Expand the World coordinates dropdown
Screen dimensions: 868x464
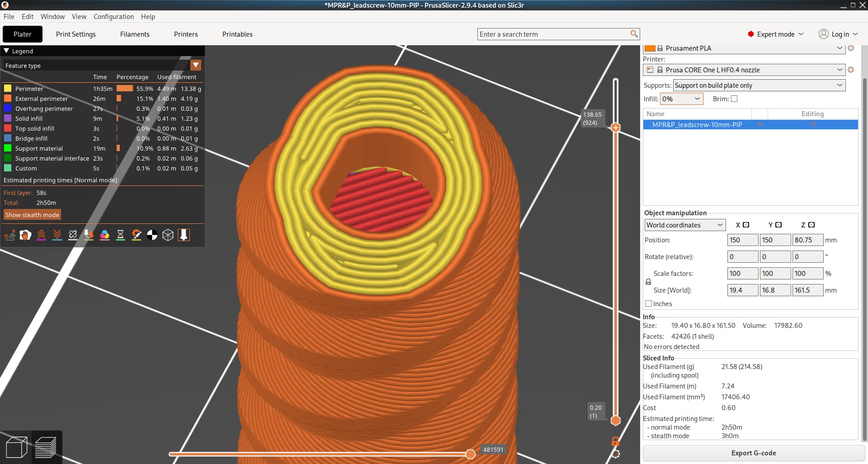(684, 225)
